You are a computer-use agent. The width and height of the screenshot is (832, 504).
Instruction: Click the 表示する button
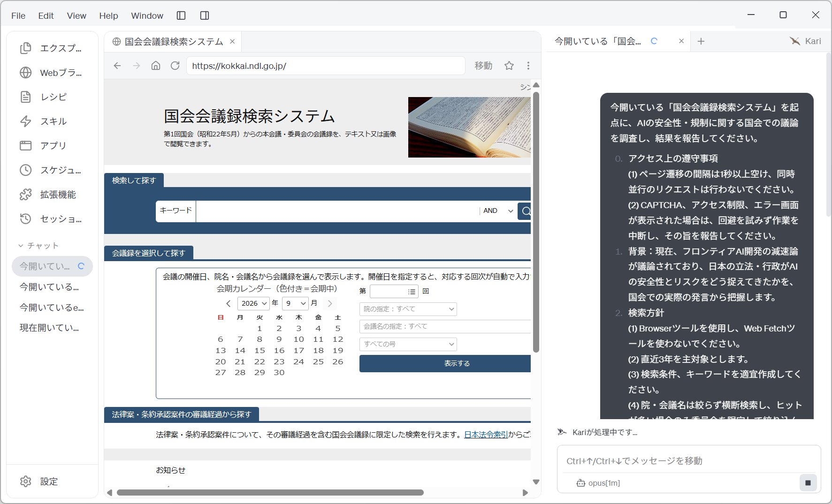pyautogui.click(x=446, y=363)
